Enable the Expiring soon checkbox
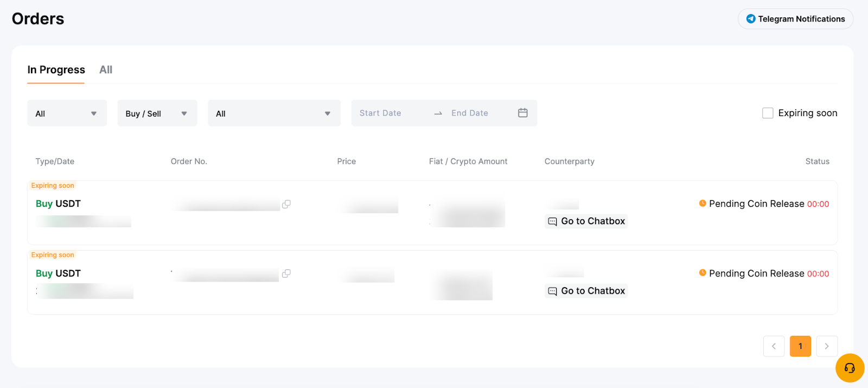 point(768,113)
